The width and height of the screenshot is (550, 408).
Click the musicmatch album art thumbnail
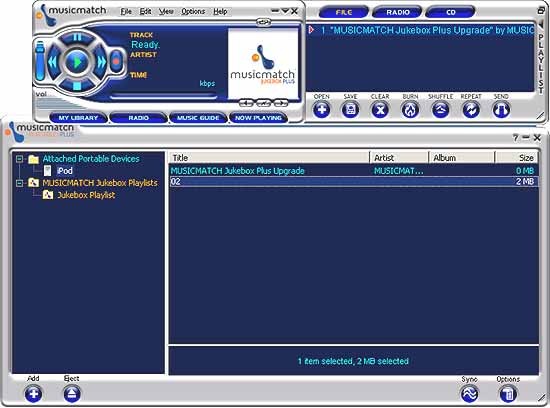tap(263, 64)
